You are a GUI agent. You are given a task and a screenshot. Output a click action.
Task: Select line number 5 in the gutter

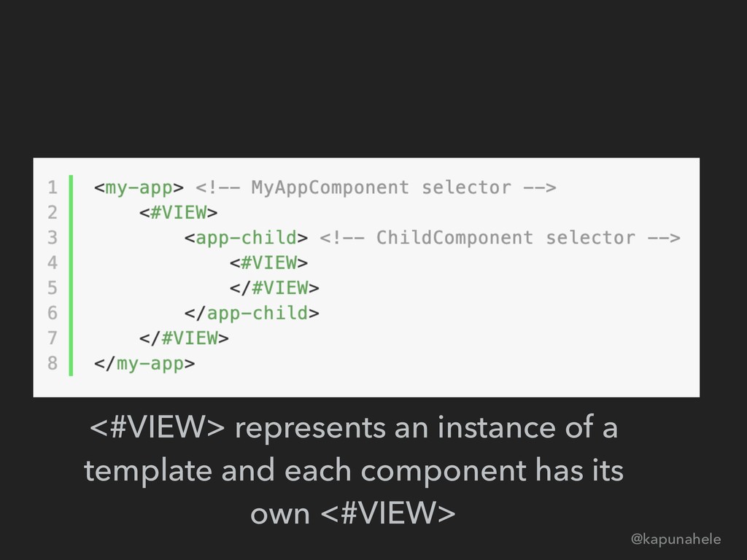[x=52, y=287]
